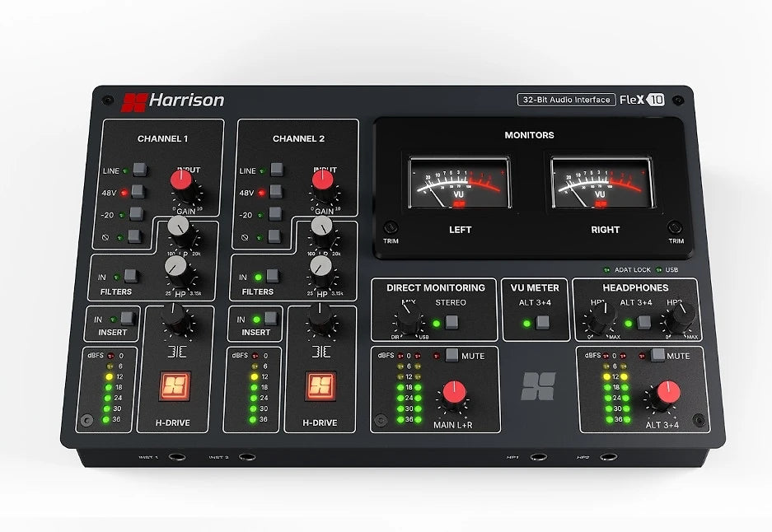
Task: Toggle VU Meter ALT 3+4 switch
Action: click(x=542, y=322)
